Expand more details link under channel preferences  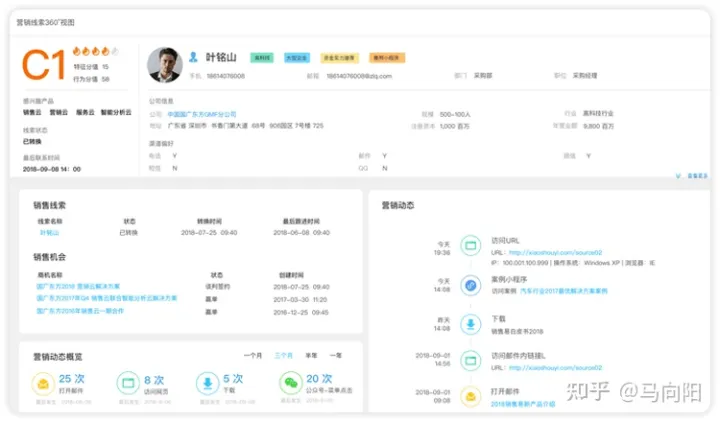coord(696,175)
